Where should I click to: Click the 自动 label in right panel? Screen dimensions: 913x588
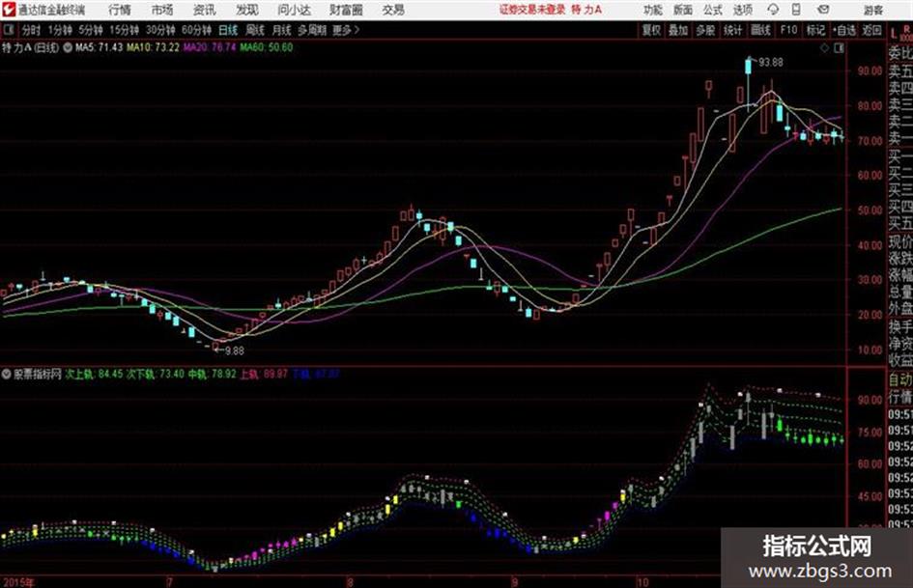899,380
